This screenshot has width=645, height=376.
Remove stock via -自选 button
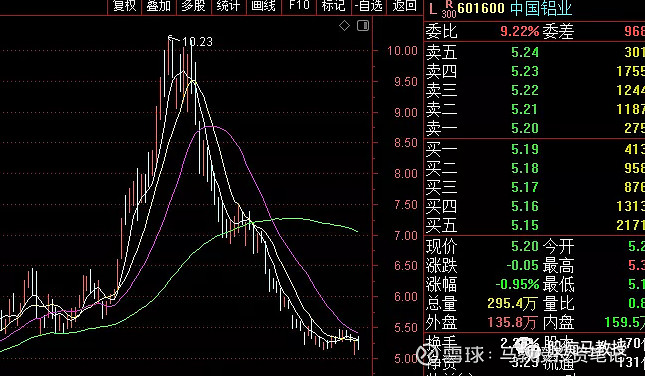[369, 6]
